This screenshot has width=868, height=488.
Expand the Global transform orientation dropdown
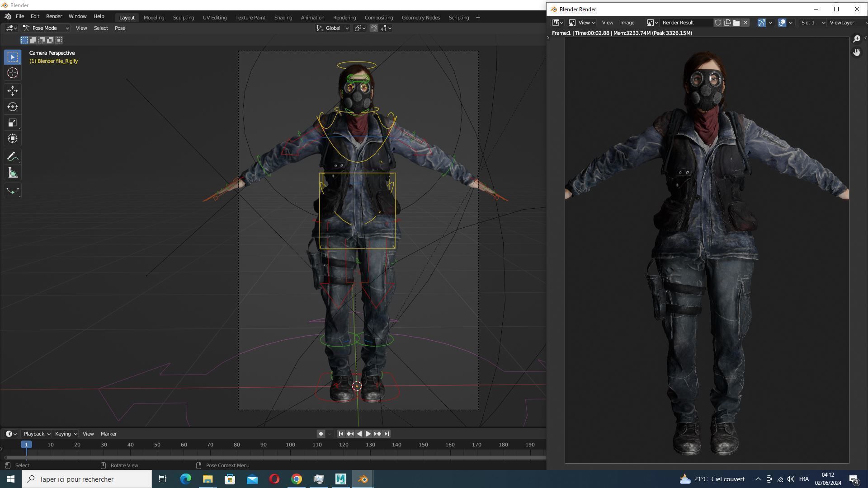click(x=333, y=28)
